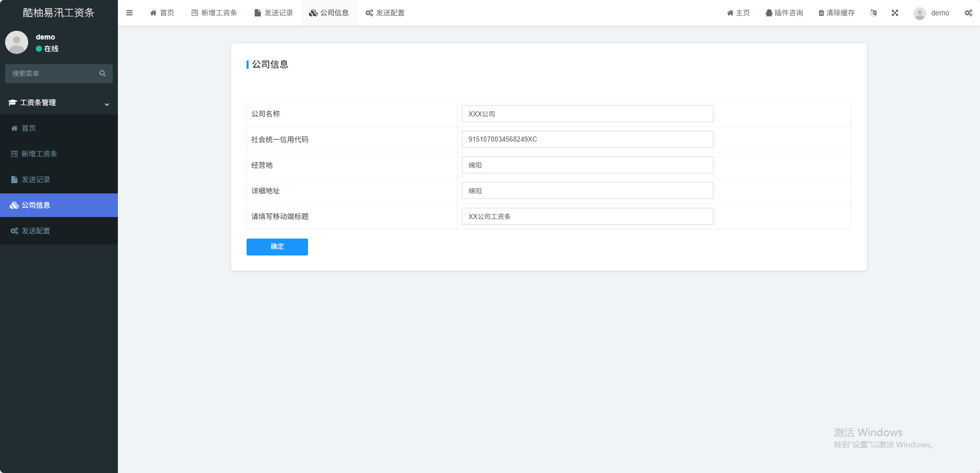Click the magnifier icon in sidebar search
Image resolution: width=980 pixels, height=473 pixels.
click(103, 73)
